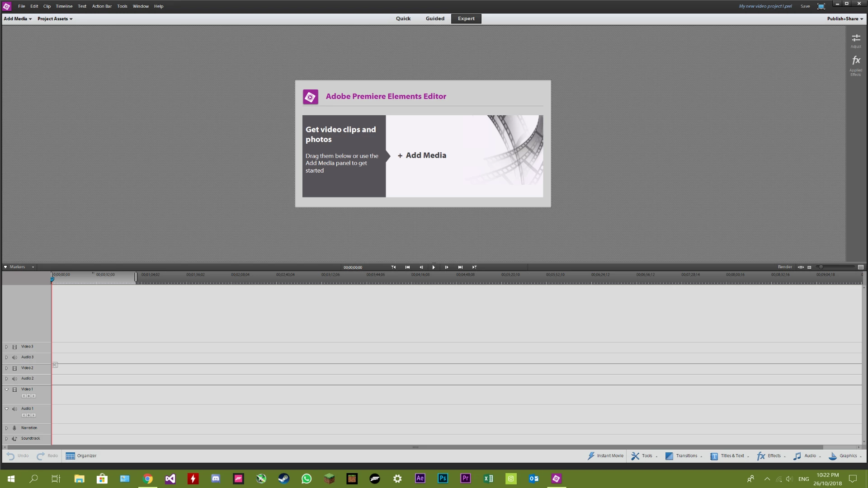Click the Add Media link in welcome panel
The image size is (868, 488).
point(422,155)
